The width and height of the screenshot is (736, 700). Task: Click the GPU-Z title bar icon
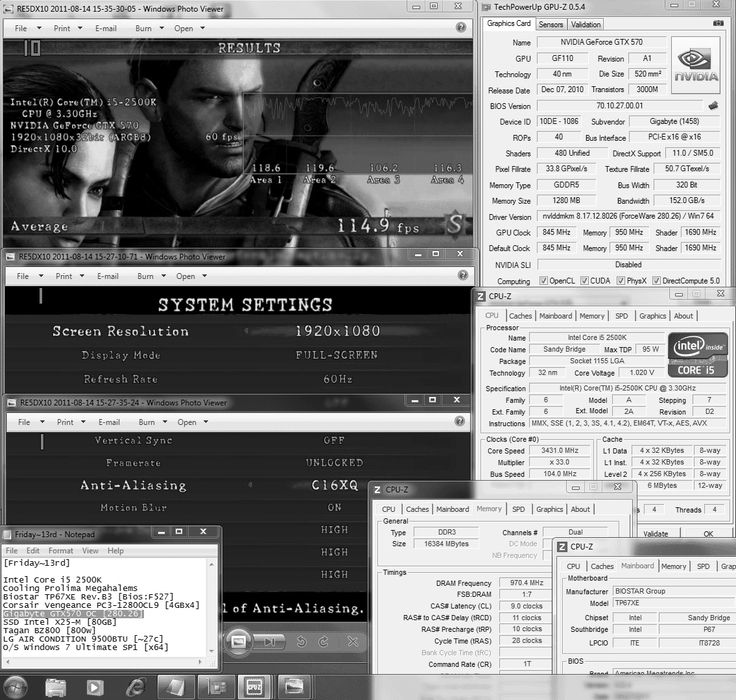486,7
